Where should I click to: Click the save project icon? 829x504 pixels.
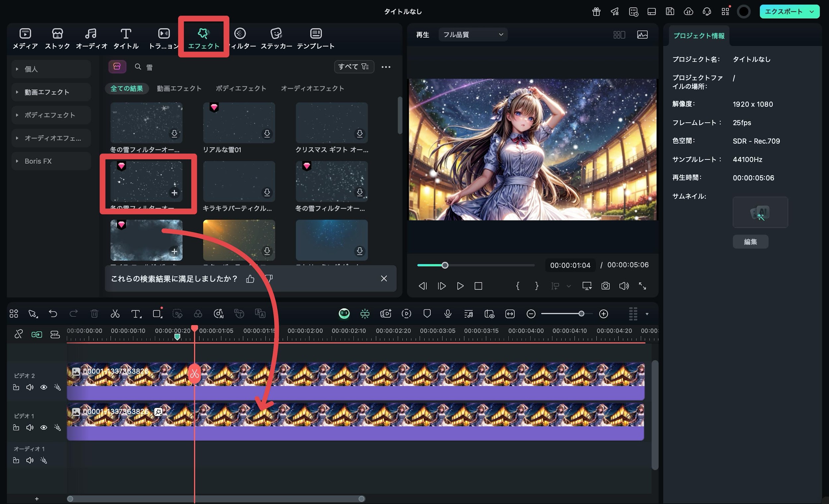[x=670, y=12]
